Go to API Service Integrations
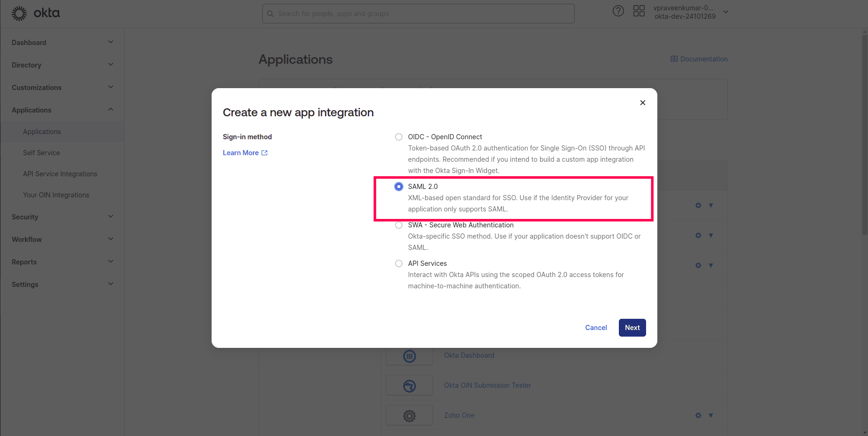Image resolution: width=868 pixels, height=436 pixels. pyautogui.click(x=60, y=173)
